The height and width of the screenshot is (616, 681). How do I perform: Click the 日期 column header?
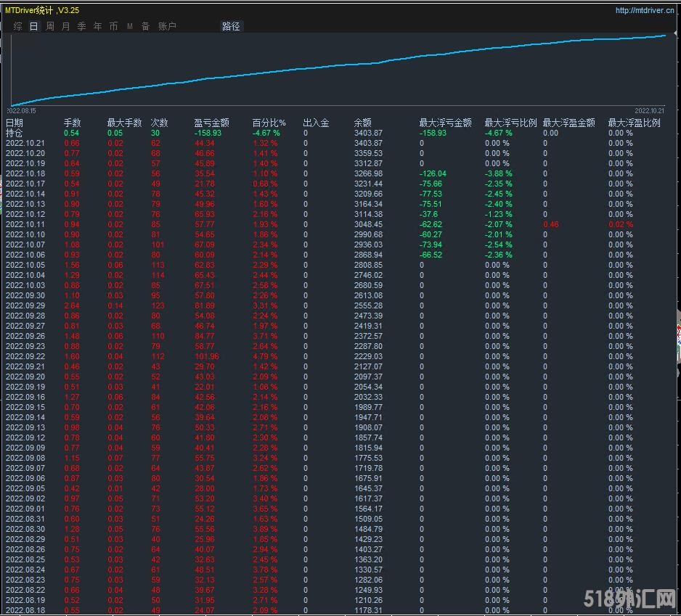14,123
